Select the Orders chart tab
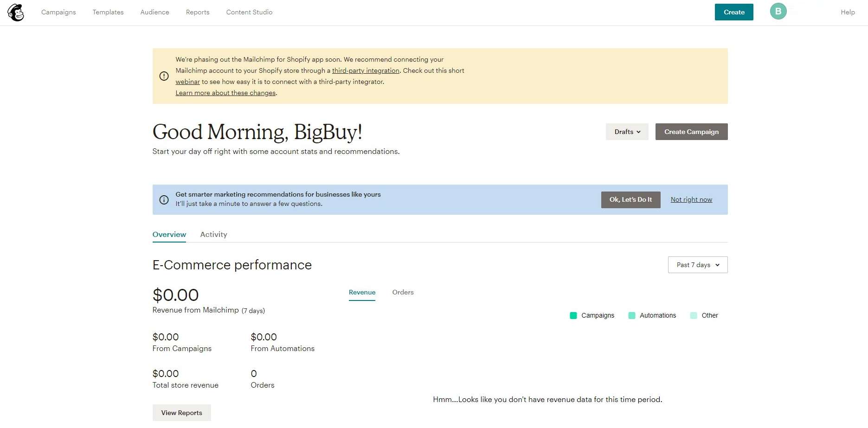Image resolution: width=868 pixels, height=428 pixels. tap(403, 293)
